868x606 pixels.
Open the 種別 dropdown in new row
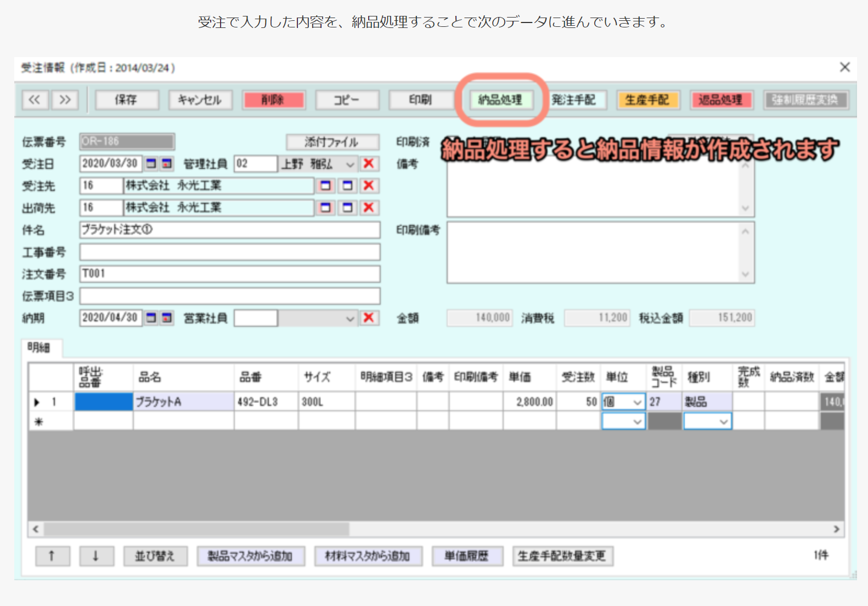coord(724,421)
